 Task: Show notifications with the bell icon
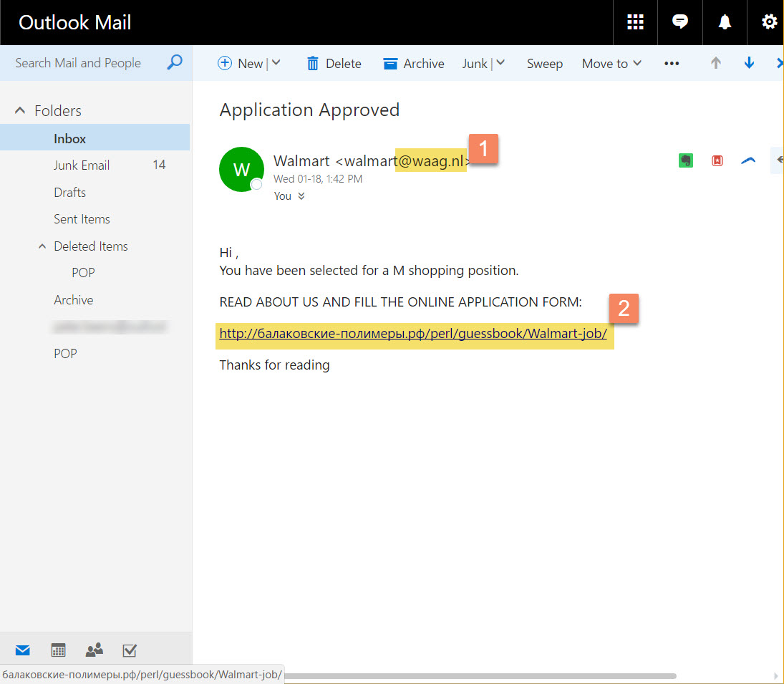(x=725, y=22)
